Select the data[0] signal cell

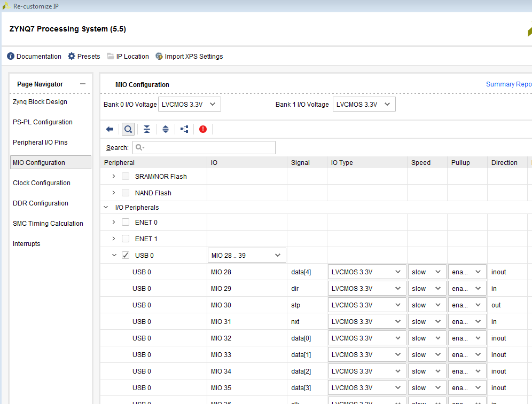coord(307,338)
